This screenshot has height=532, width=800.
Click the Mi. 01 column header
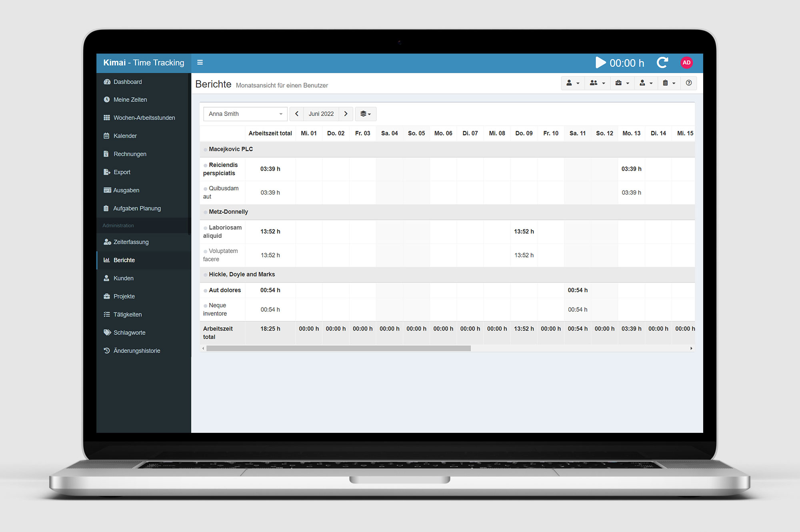[x=309, y=133]
